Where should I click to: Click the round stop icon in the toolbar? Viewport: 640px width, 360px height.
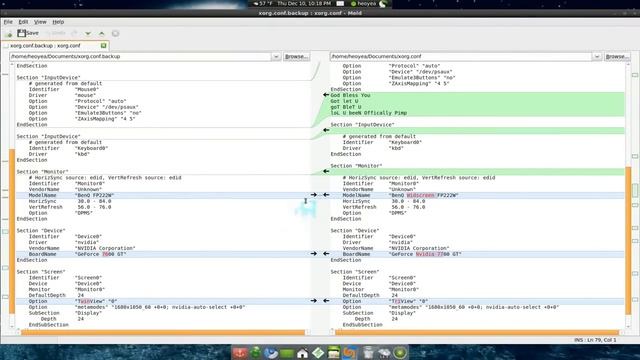pos(116,33)
